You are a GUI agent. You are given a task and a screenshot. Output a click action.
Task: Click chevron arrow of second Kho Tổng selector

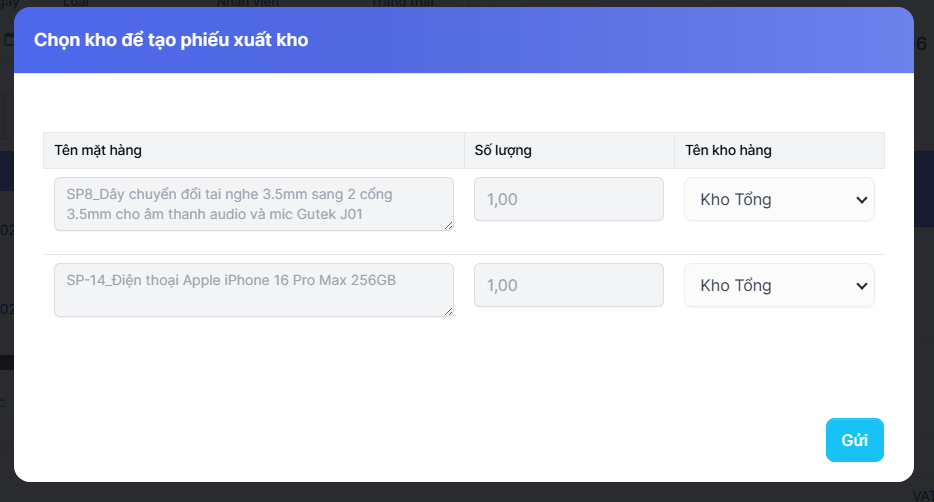pos(862,286)
